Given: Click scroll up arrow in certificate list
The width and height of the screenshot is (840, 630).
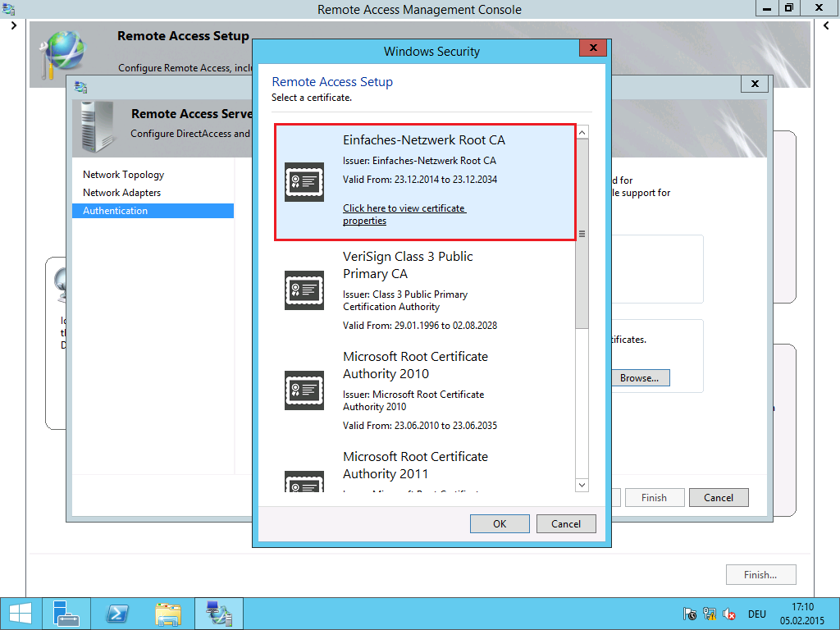Looking at the screenshot, I should [x=582, y=132].
